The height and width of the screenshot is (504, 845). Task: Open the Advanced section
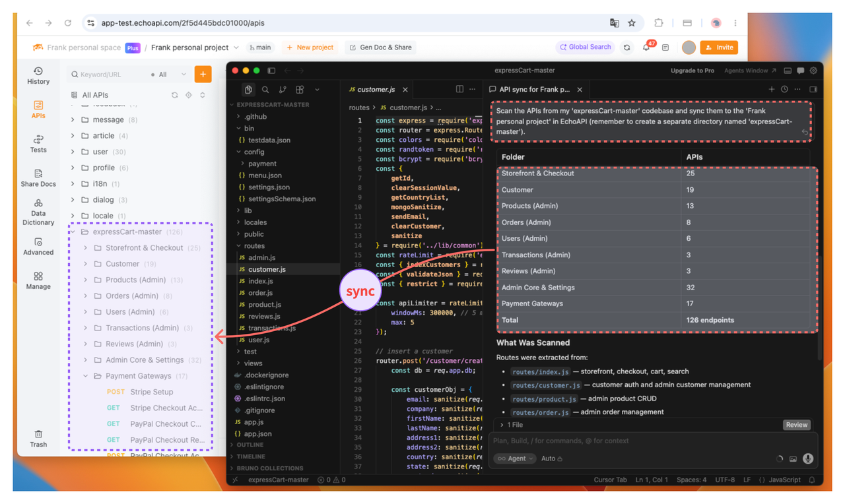[x=38, y=246]
